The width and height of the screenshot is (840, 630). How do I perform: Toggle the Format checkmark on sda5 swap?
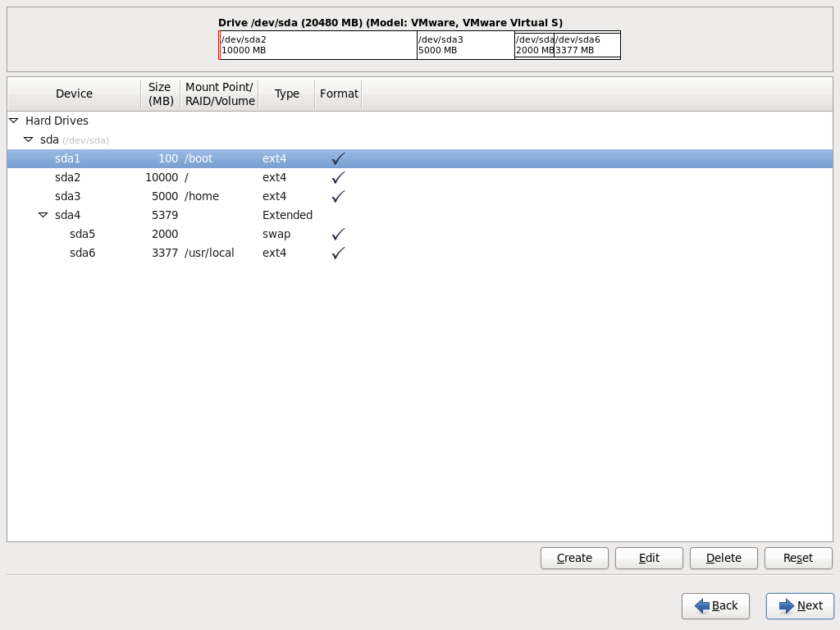coord(337,234)
